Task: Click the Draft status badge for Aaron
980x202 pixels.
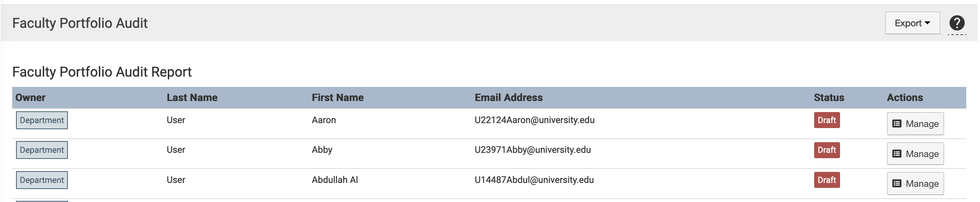Action: (x=826, y=120)
